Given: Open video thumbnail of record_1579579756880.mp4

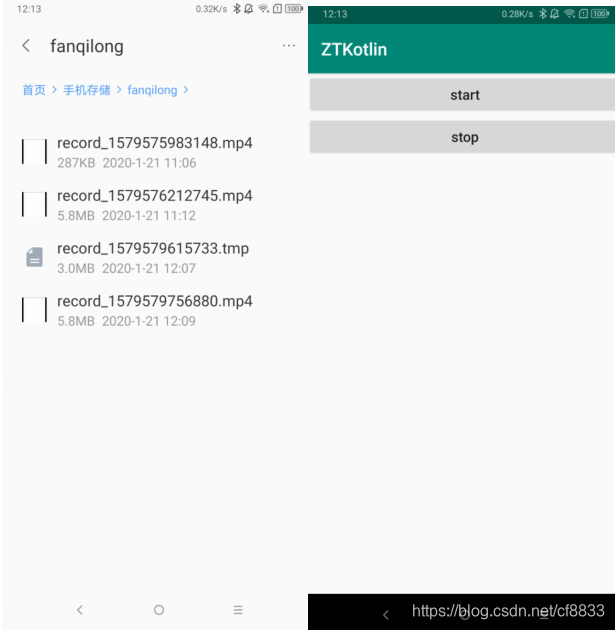Looking at the screenshot, I should click(x=34, y=309).
